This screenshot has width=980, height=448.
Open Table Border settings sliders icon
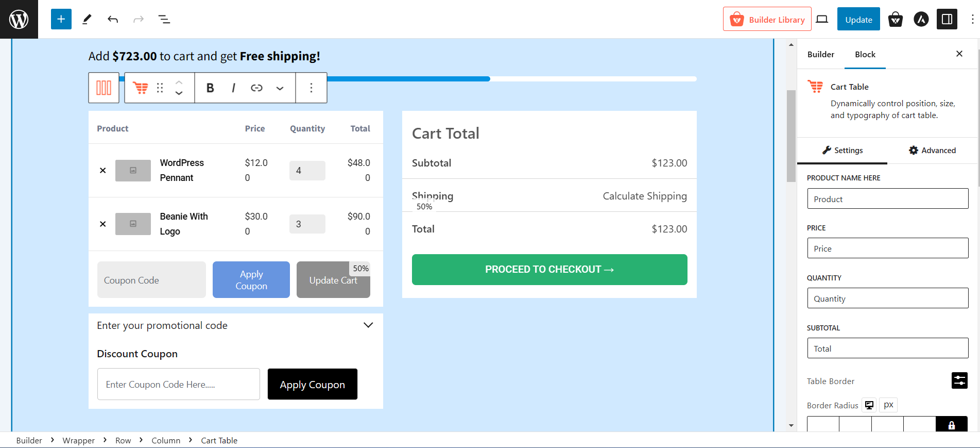tap(959, 380)
